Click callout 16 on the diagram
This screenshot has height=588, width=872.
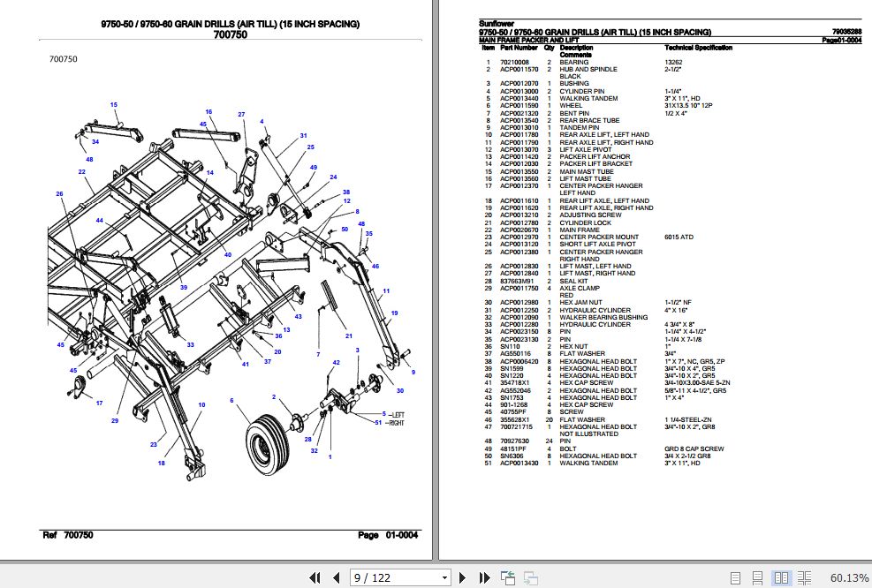[209, 112]
